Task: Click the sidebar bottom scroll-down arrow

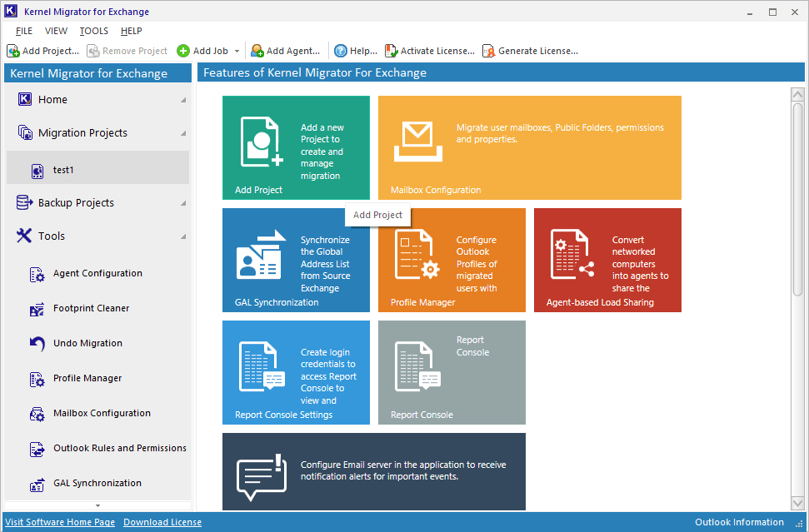Action: [98, 505]
